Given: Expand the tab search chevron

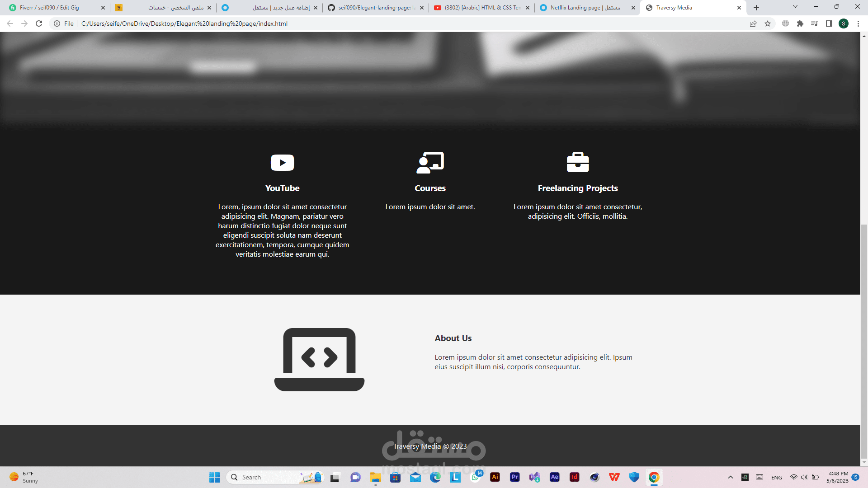Looking at the screenshot, I should (x=795, y=7).
